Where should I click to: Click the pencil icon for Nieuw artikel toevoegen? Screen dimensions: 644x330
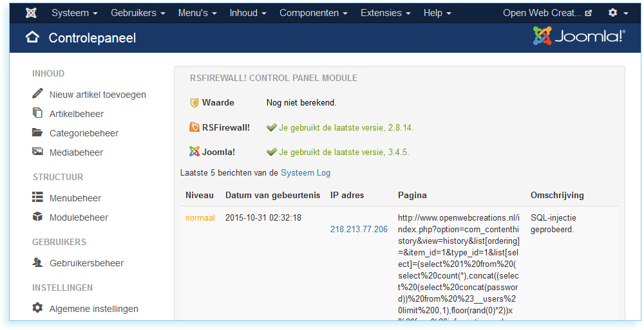click(37, 93)
